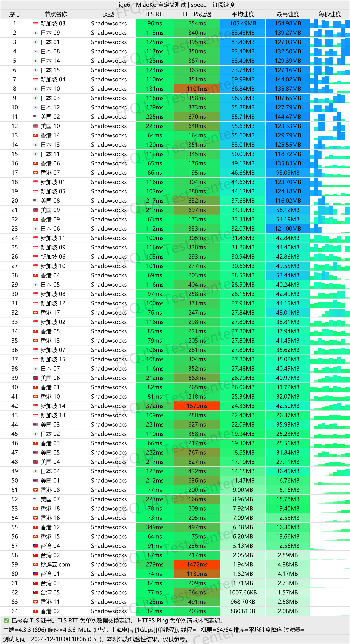Click the red 1570ms HTTPS latency cell
The width and height of the screenshot is (350, 644).
pyautogui.click(x=197, y=406)
